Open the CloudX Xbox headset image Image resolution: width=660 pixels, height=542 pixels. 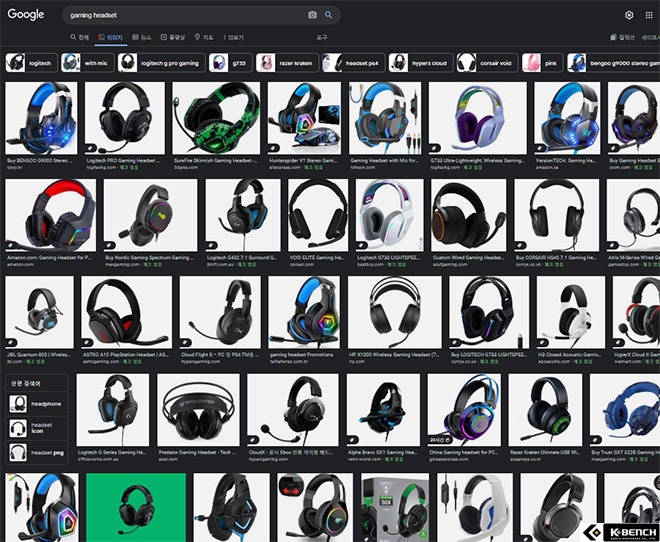(293, 410)
